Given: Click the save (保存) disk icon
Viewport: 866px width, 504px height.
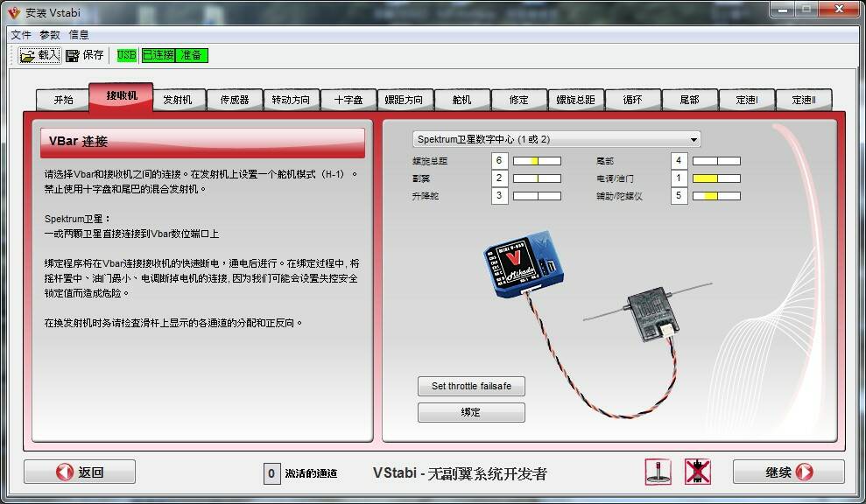Looking at the screenshot, I should (x=73, y=55).
